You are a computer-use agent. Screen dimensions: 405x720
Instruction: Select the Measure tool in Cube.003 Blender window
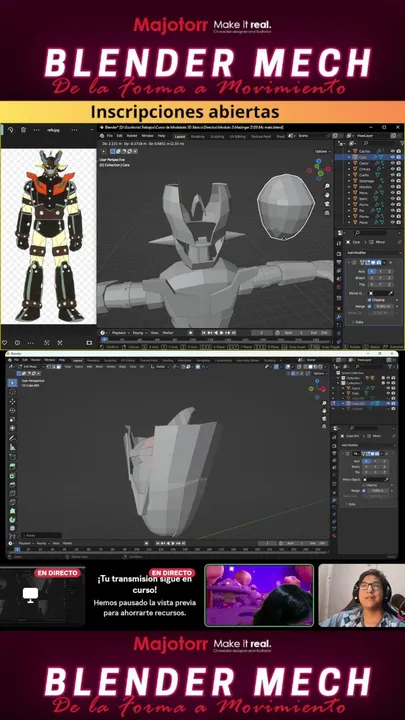pyautogui.click(x=12, y=447)
